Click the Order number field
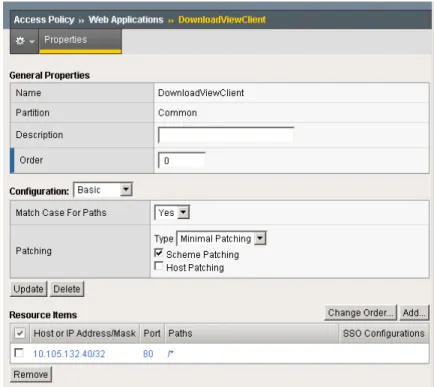The image size is (434, 387). [181, 160]
